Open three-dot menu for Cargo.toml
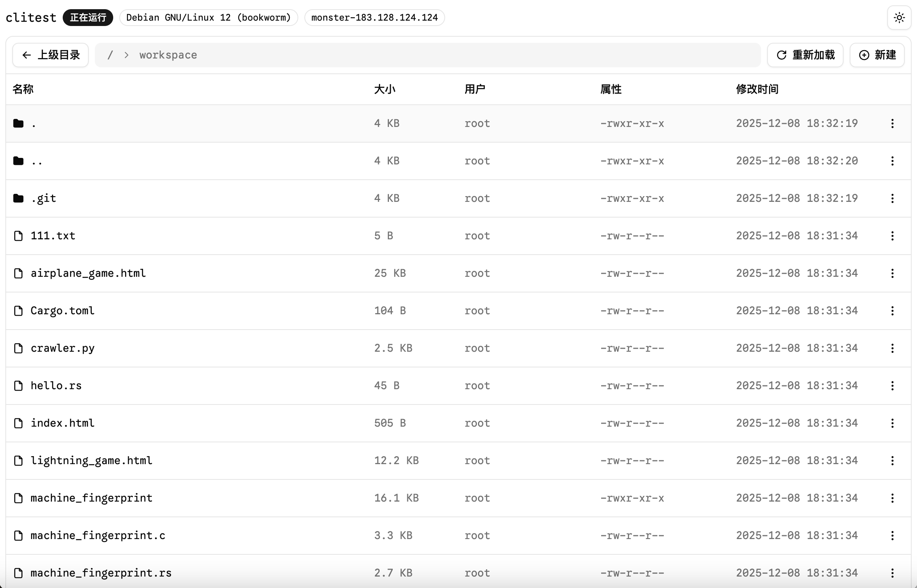917x588 pixels. [892, 311]
